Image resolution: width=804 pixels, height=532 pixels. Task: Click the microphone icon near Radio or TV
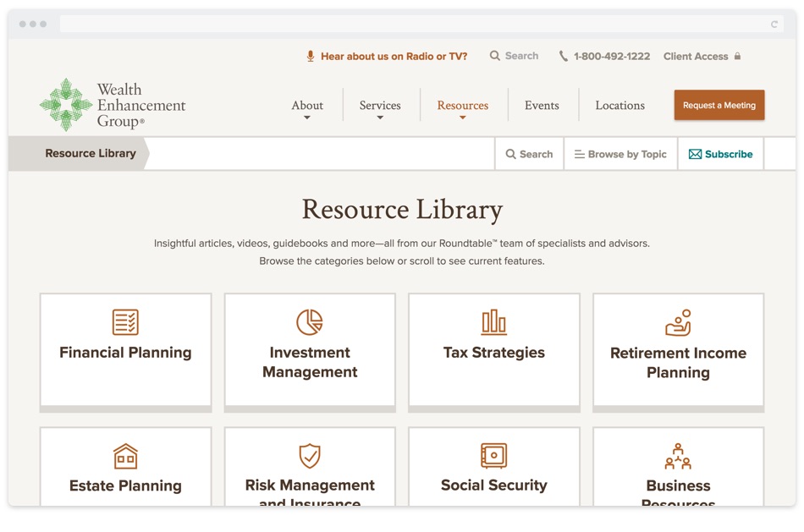(310, 56)
